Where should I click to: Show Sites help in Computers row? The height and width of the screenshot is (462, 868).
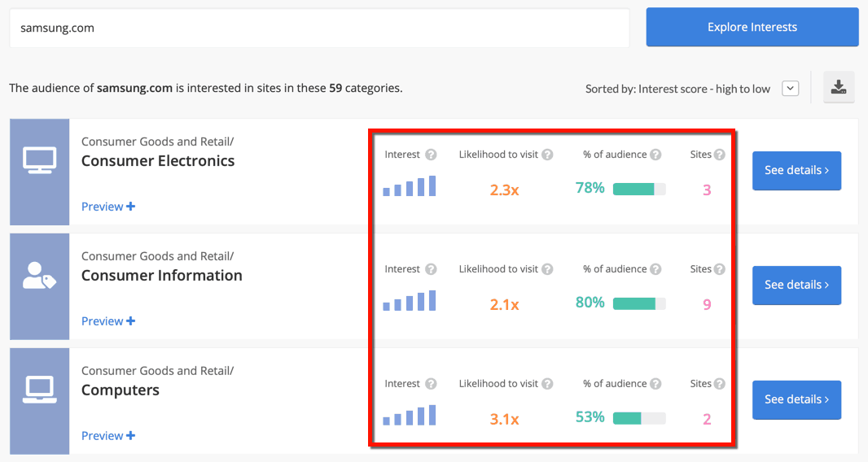point(719,384)
